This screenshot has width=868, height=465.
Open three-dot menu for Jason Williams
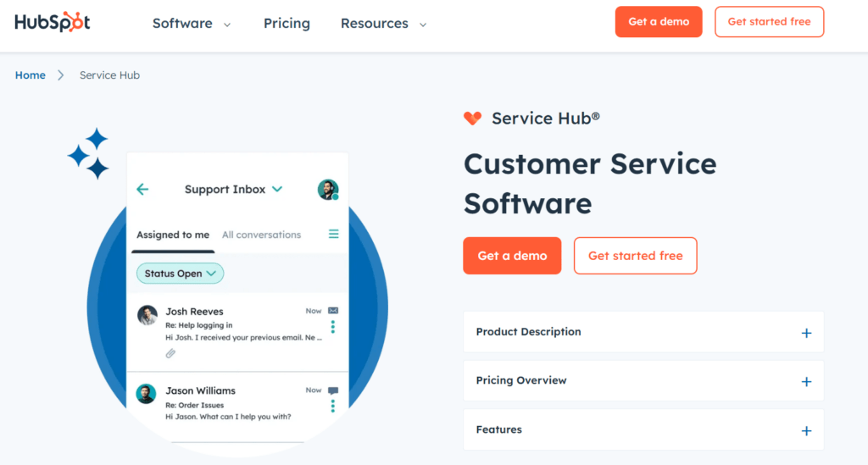coord(332,407)
